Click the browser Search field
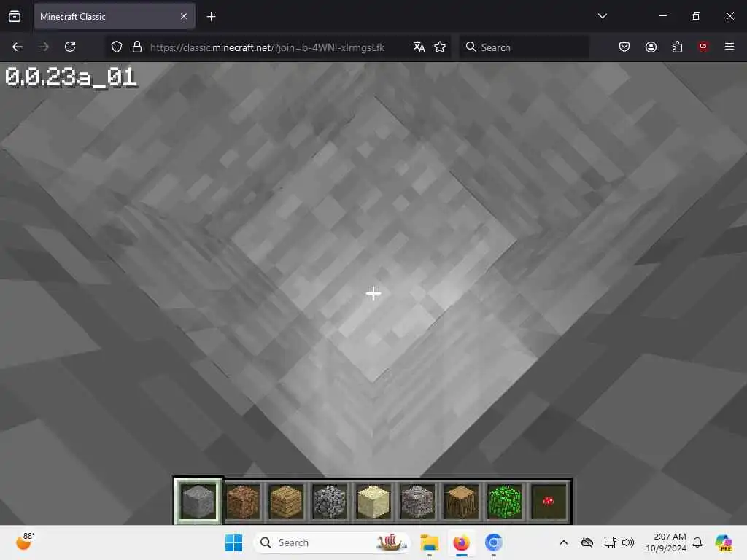This screenshot has height=560, width=747. (524, 47)
